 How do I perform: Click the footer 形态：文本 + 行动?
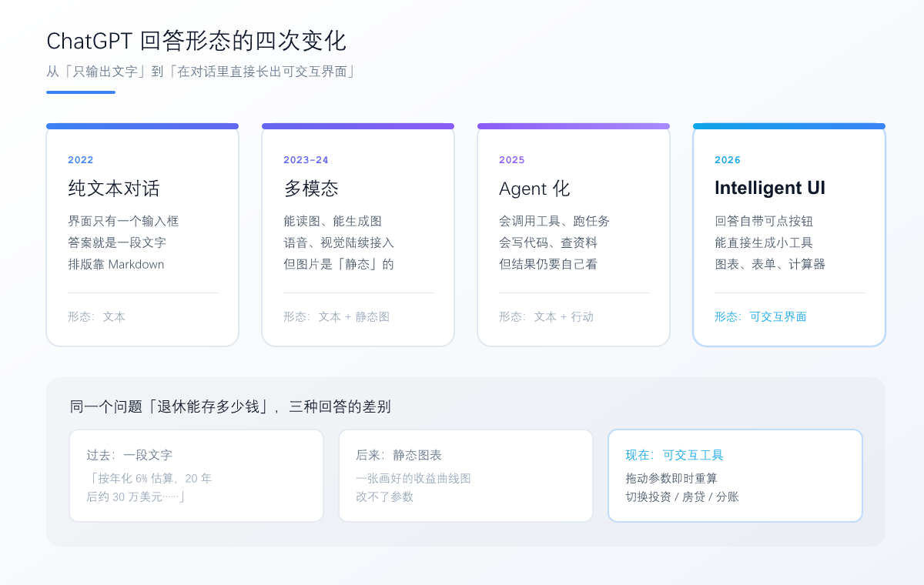point(547,316)
